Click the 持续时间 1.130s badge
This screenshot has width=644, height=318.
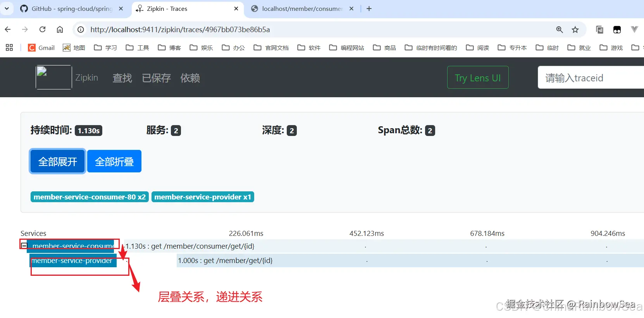point(88,131)
